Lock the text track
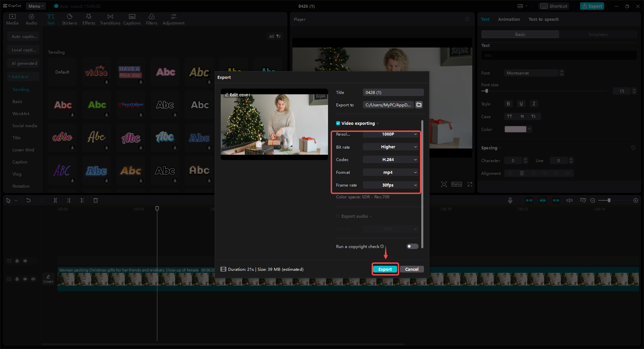The image size is (644, 349). (17, 261)
